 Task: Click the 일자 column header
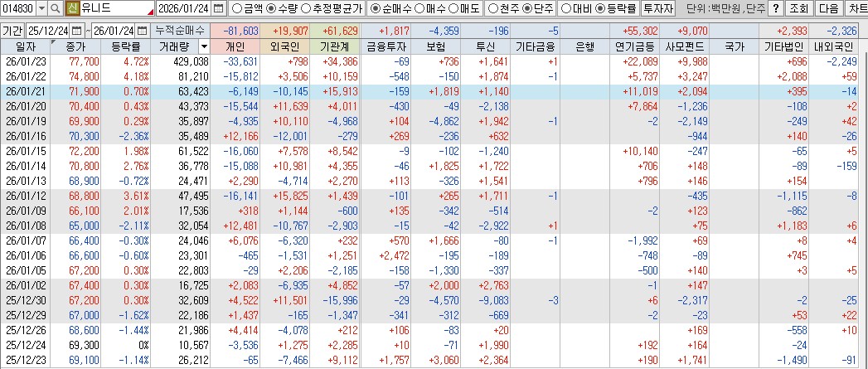tap(25, 47)
